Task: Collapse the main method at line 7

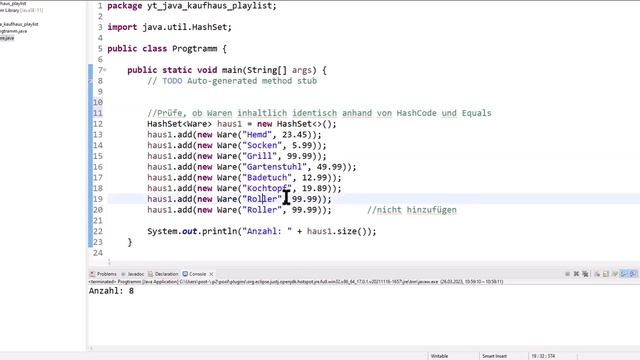Action: [105, 70]
